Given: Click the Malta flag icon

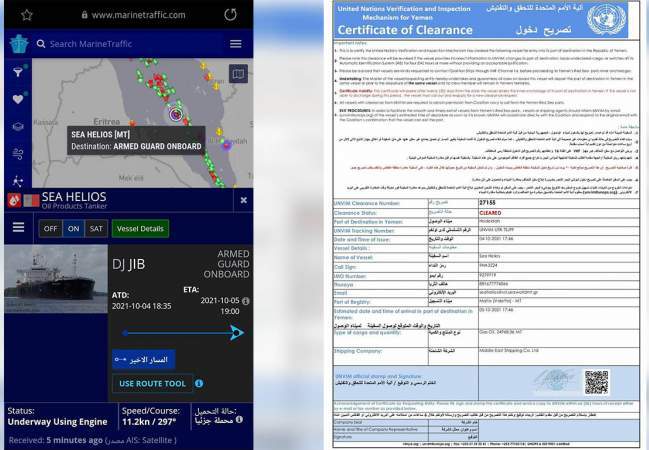Looking at the screenshot, I should pos(31,201).
